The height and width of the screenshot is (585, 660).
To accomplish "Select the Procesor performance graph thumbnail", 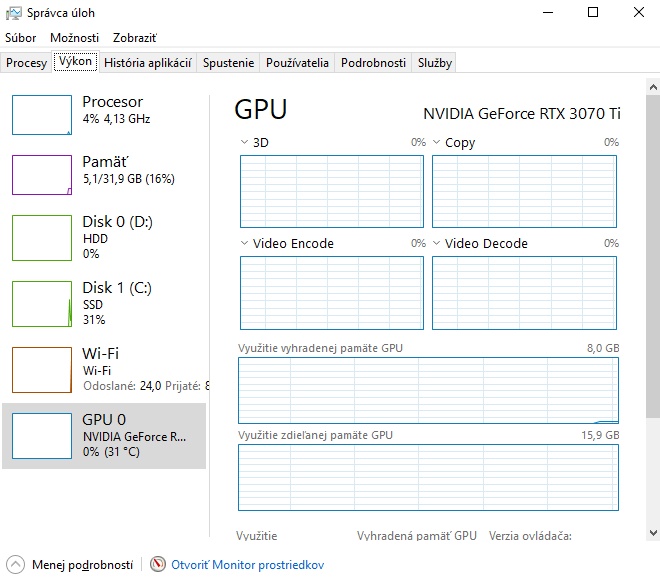I will [x=42, y=115].
